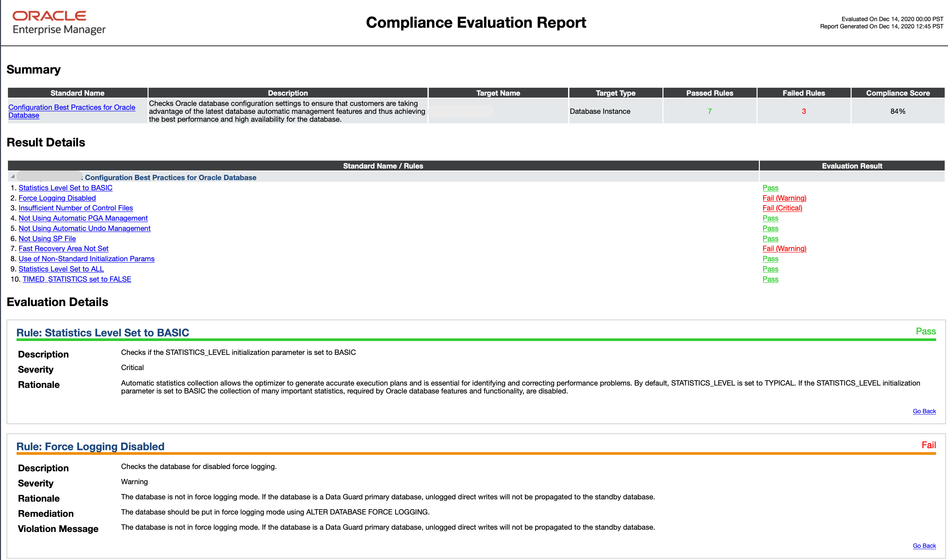The width and height of the screenshot is (948, 560).
Task: Open Insufficient Number of Control Files rule
Action: [76, 208]
